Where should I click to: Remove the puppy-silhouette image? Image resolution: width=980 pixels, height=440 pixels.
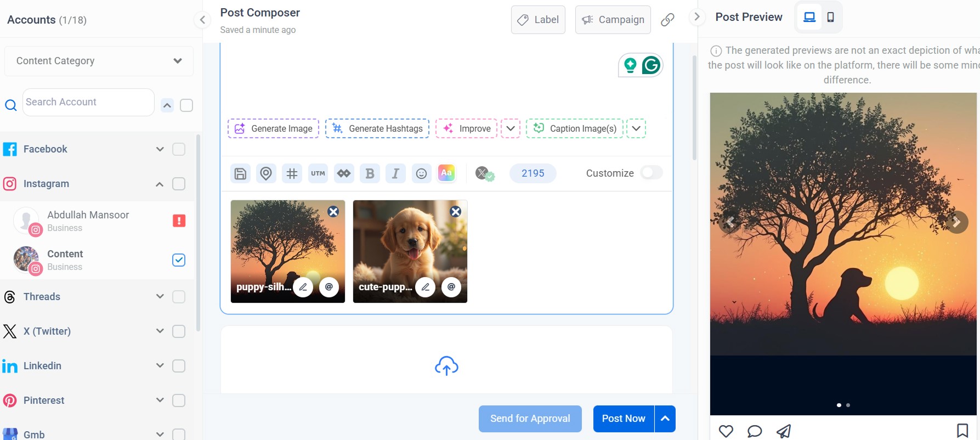click(333, 212)
